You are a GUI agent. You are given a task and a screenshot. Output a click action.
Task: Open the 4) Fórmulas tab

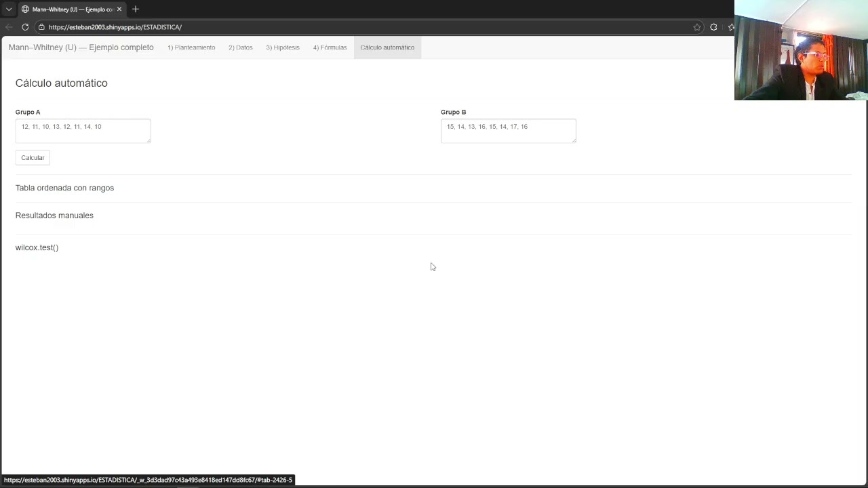(330, 47)
